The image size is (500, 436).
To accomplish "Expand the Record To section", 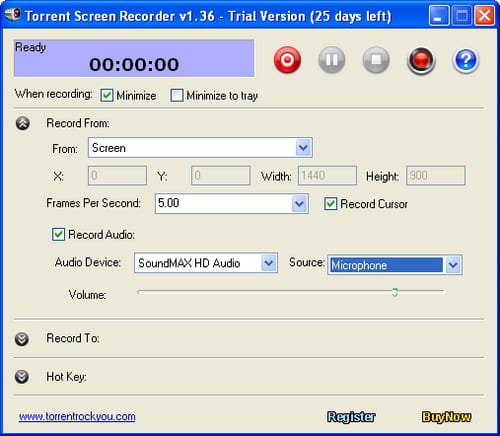I will 22,339.
